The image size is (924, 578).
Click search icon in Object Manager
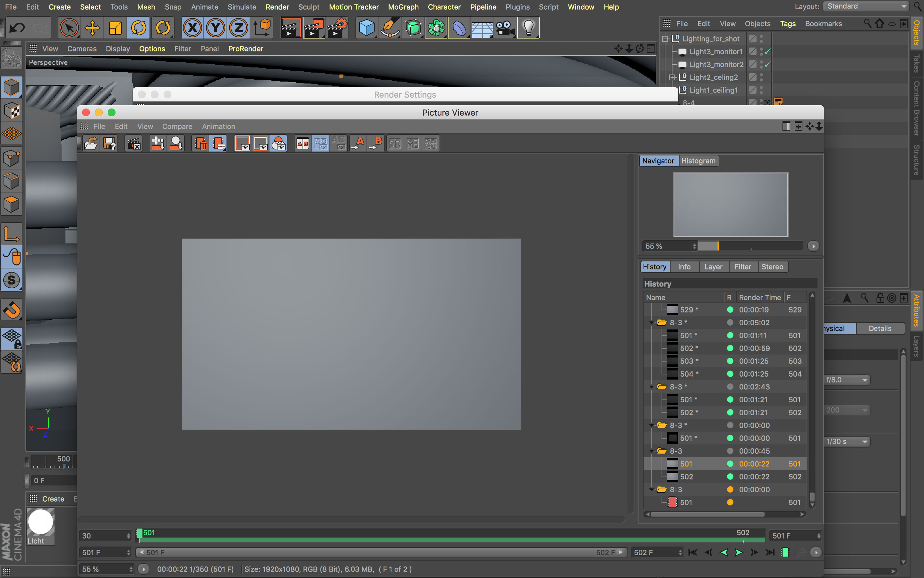click(868, 24)
